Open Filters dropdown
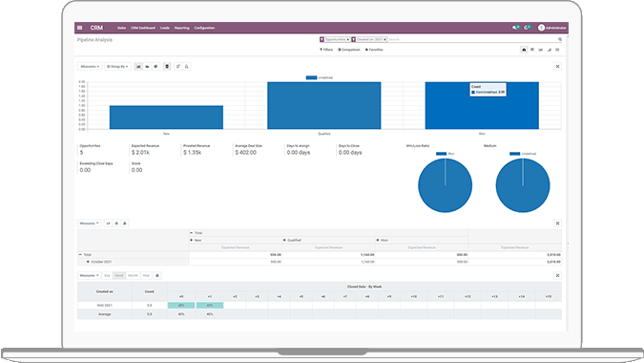 pyautogui.click(x=326, y=50)
